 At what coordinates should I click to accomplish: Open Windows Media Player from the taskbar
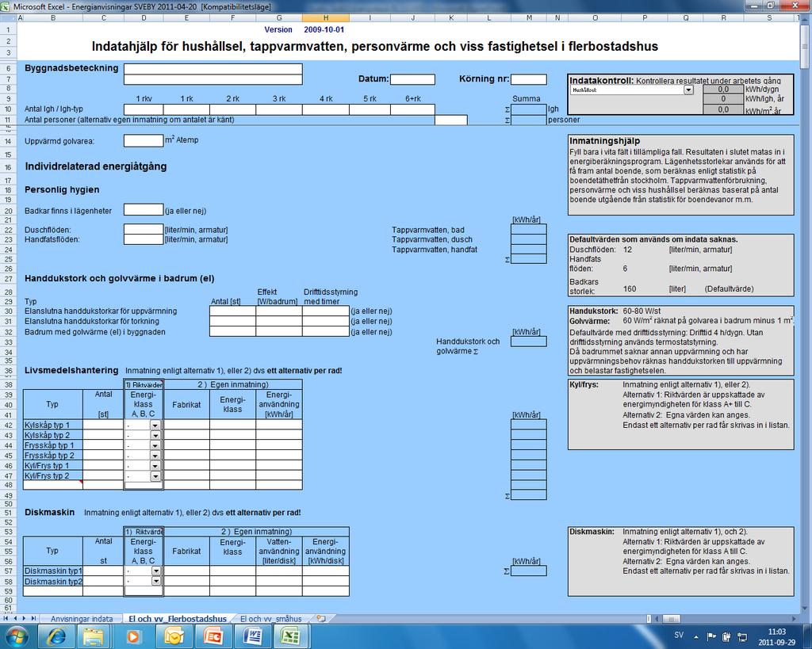[133, 636]
